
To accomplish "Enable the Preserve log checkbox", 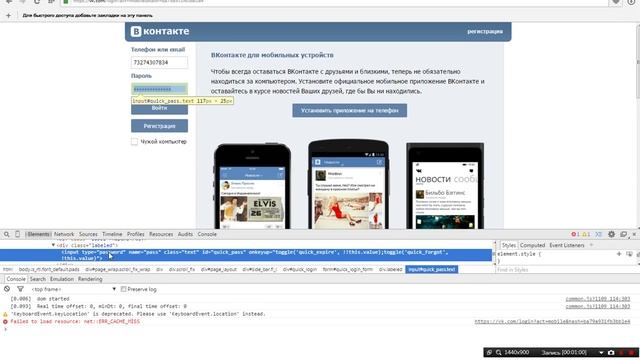I will (123, 289).
